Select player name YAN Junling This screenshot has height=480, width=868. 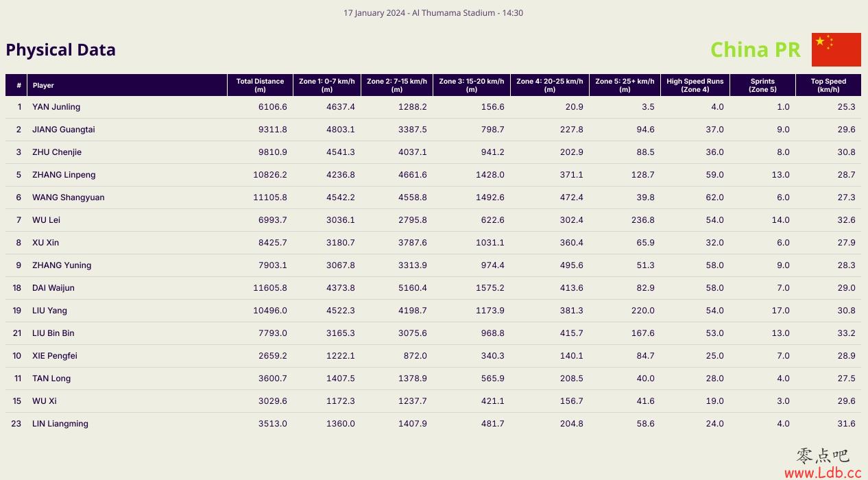pyautogui.click(x=56, y=107)
